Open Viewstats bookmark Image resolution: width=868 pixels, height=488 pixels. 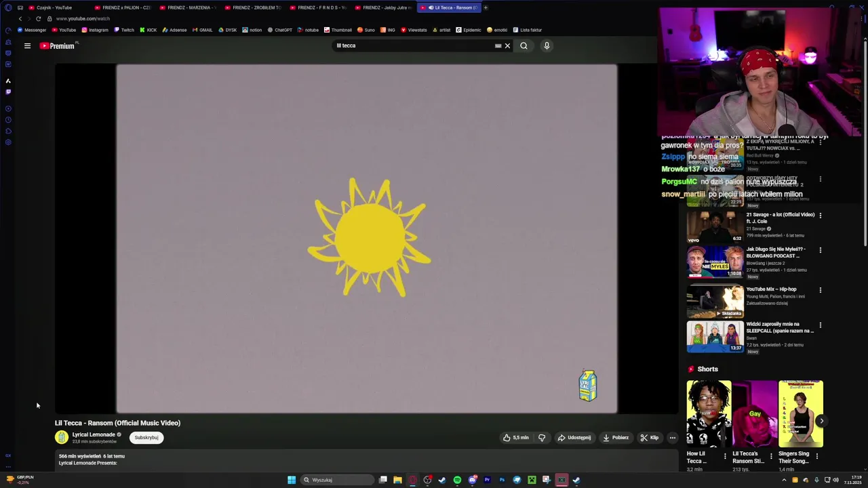(414, 30)
